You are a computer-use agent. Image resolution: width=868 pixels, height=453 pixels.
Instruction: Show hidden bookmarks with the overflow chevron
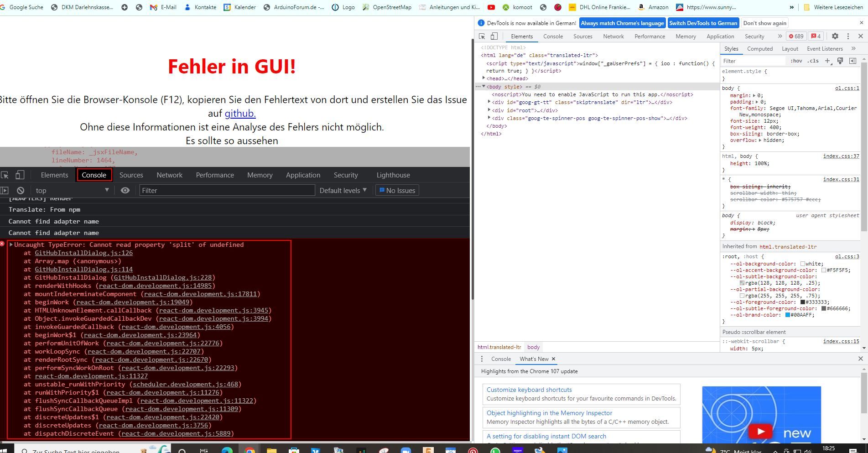tap(791, 7)
